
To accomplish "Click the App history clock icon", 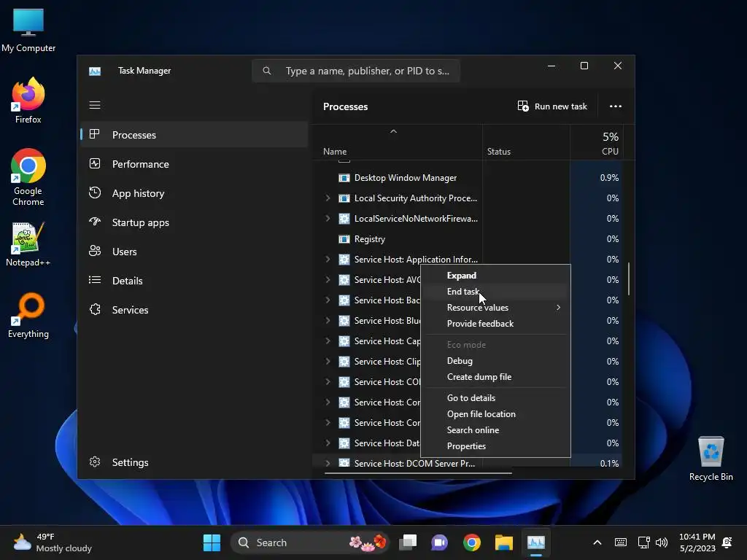I will [95, 192].
